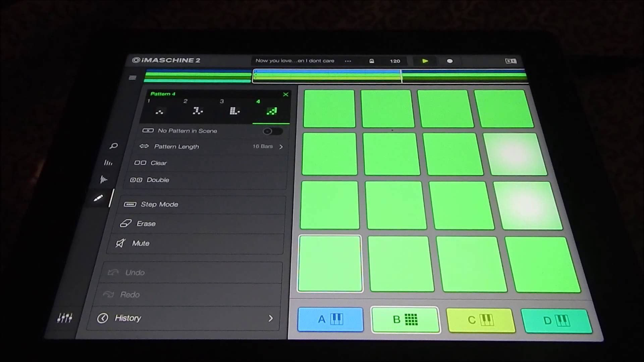The height and width of the screenshot is (362, 644).
Task: Switch to group A blue tab
Action: point(330,319)
